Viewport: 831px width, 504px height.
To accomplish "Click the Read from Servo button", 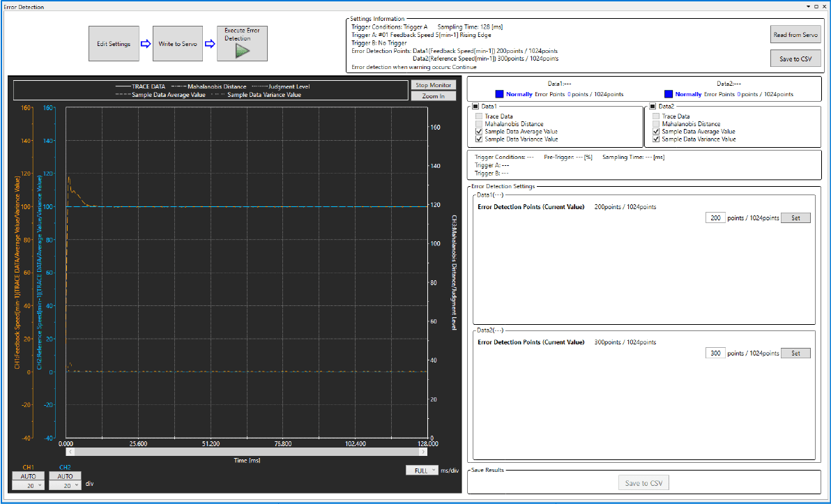I will (x=795, y=35).
